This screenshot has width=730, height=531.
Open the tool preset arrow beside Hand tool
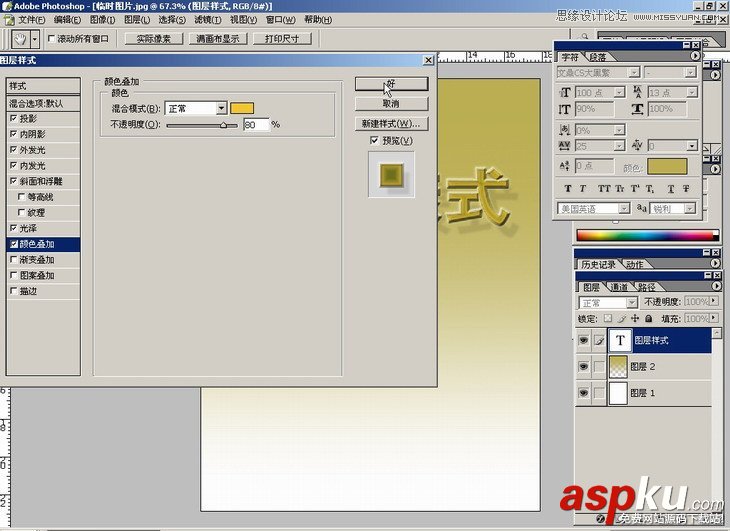tap(34, 39)
